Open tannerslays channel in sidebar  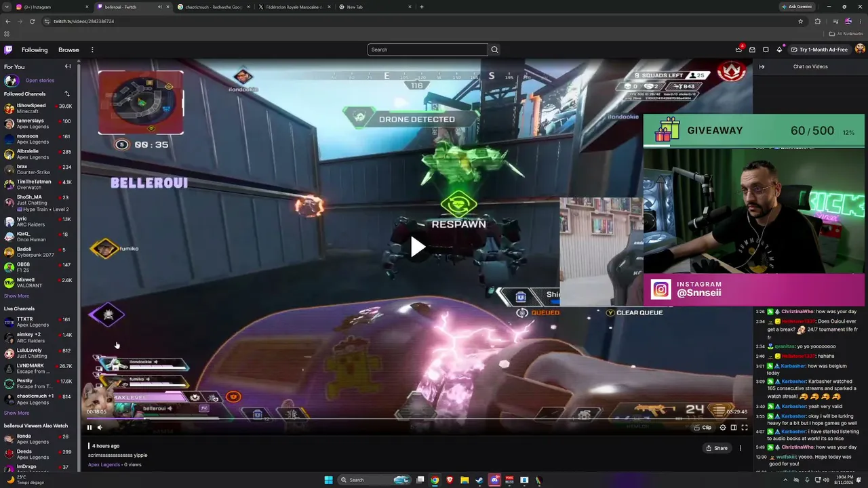tap(38, 124)
